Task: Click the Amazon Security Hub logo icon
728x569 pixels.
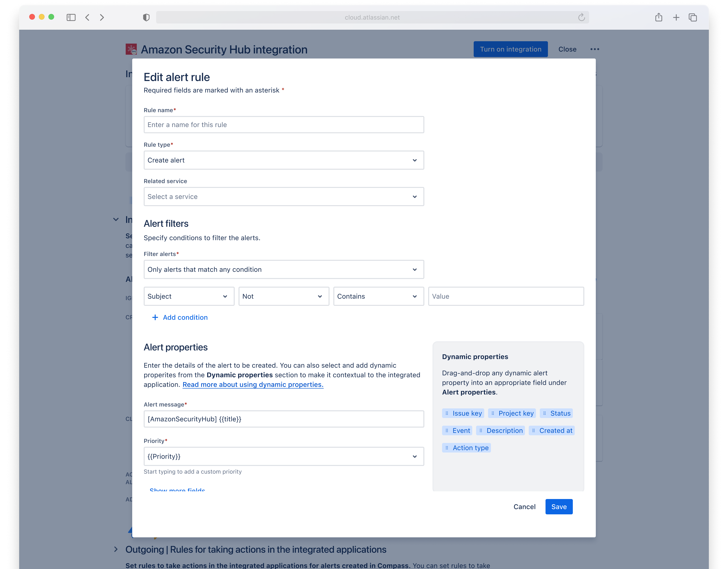Action: (131, 49)
